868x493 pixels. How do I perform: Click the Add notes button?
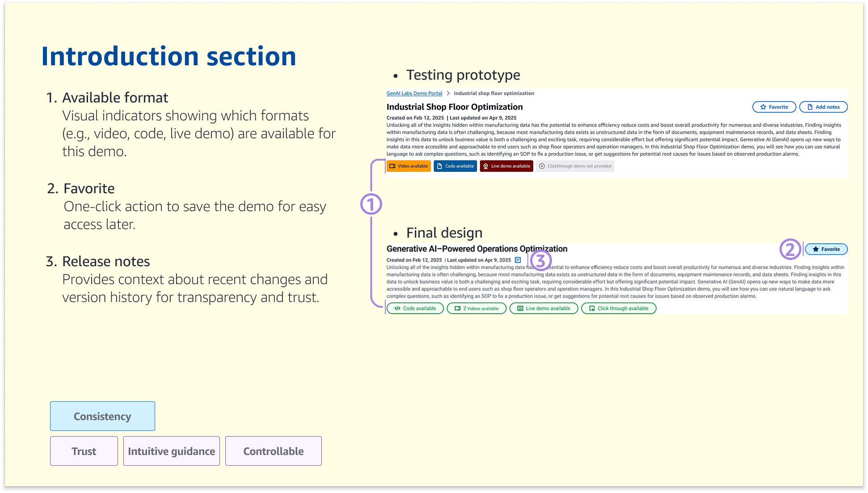coord(823,107)
